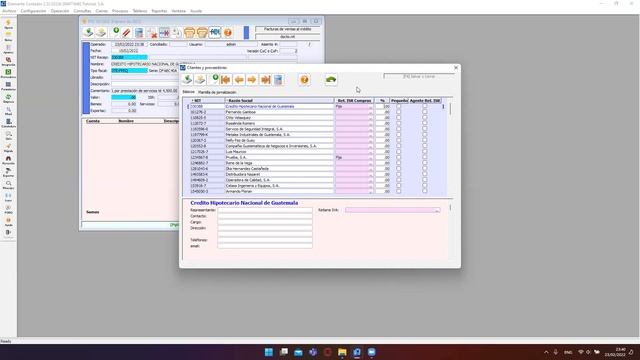Image resolution: width=640 pixels, height=360 pixels.
Task: Tick Pequeño checkbox for Credito Hipotecario Nacional row
Action: 399,106
